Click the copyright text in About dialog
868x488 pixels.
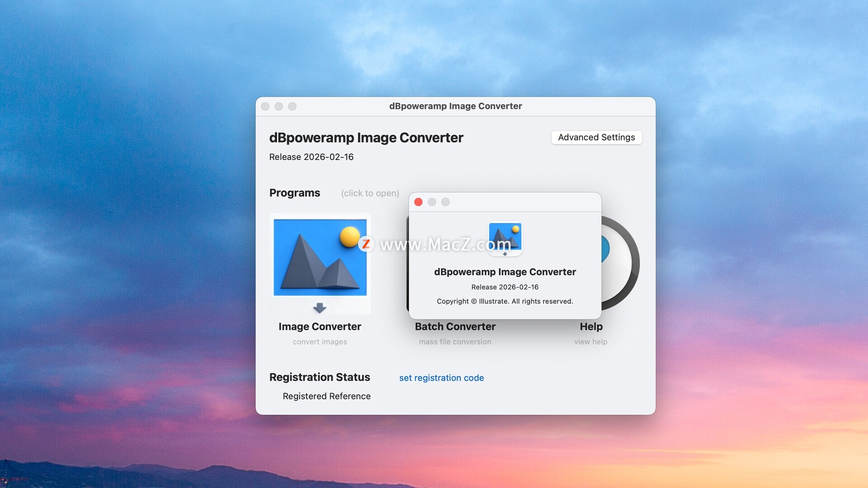pyautogui.click(x=505, y=301)
